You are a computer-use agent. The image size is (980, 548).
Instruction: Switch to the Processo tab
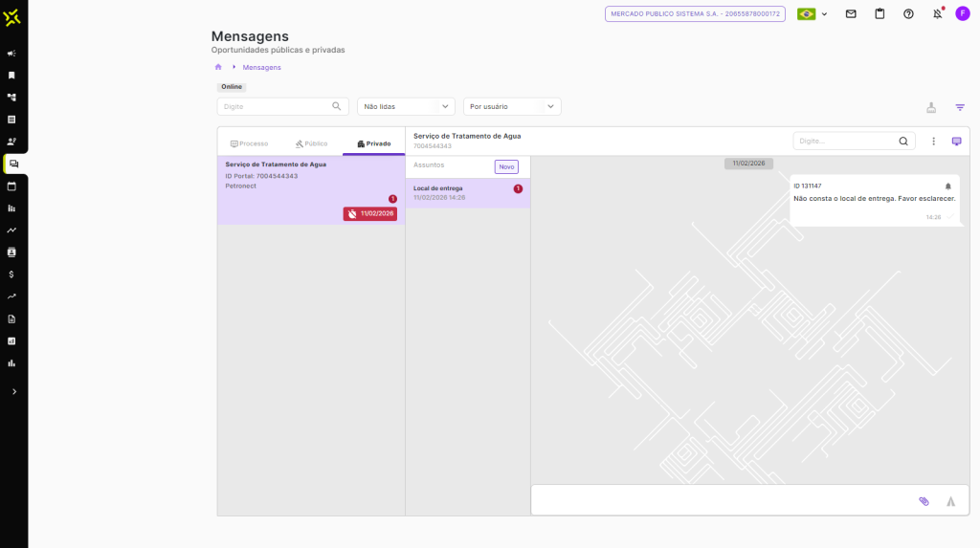tap(249, 143)
